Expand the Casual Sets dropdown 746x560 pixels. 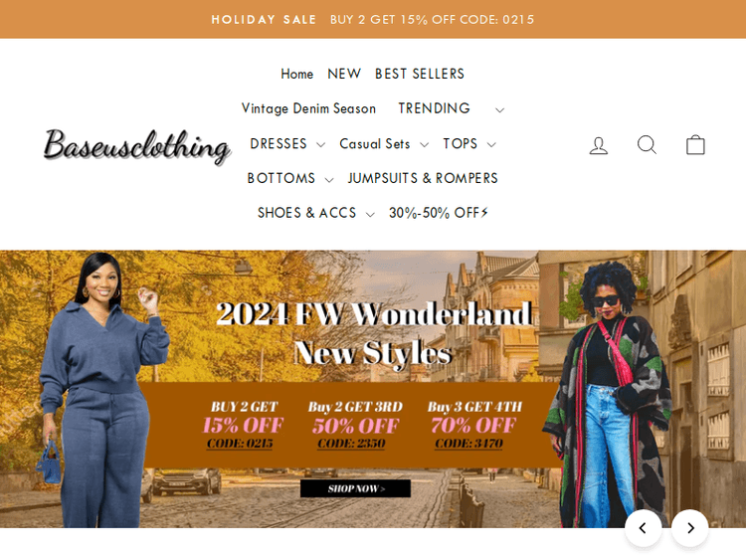384,144
